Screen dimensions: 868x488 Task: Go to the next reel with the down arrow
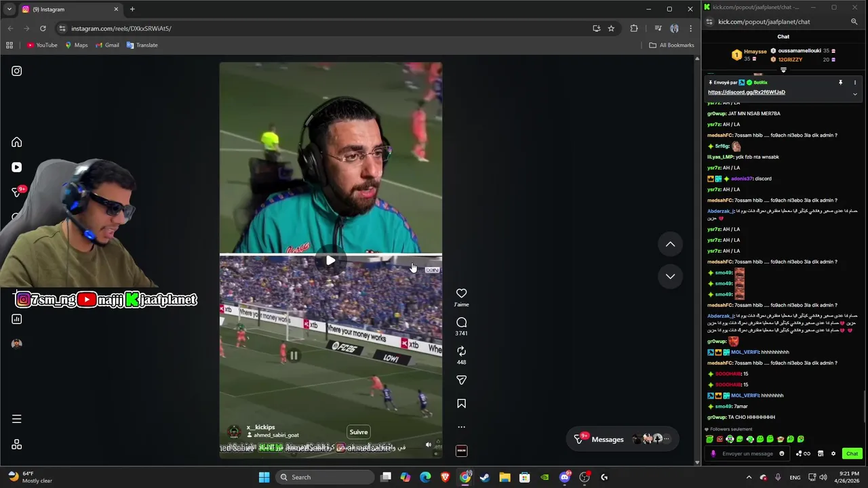coord(670,276)
